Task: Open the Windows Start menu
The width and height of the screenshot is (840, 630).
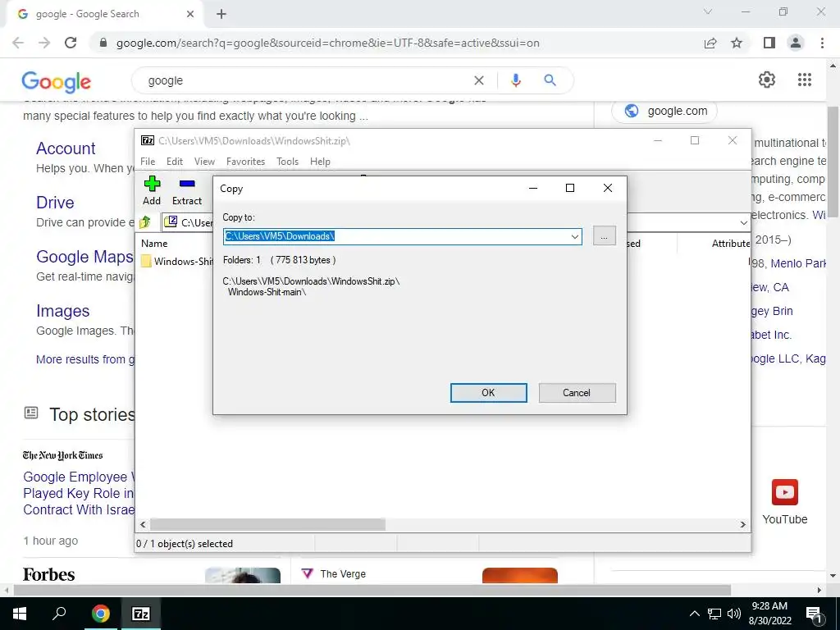Action: coord(20,614)
